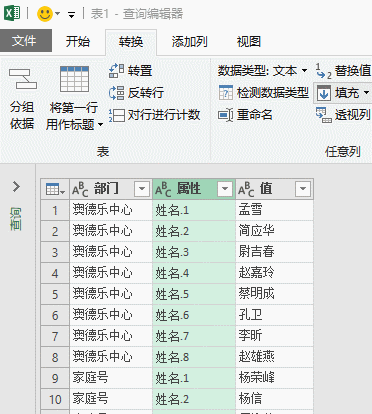Viewport: 372px width, 414px height.
Task: Click the 家庭号 cell in row 10
Action: tap(111, 399)
